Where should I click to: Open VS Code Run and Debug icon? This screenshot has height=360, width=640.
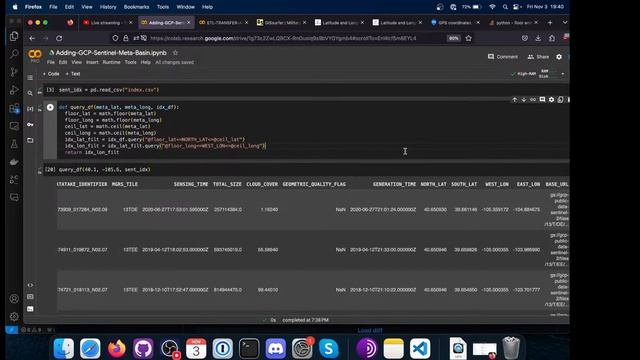tap(14, 90)
